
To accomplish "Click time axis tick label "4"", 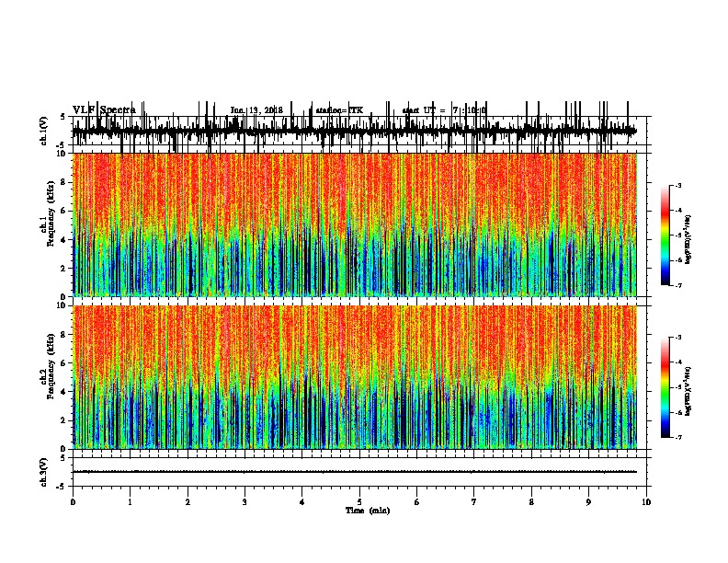I will coord(302,502).
